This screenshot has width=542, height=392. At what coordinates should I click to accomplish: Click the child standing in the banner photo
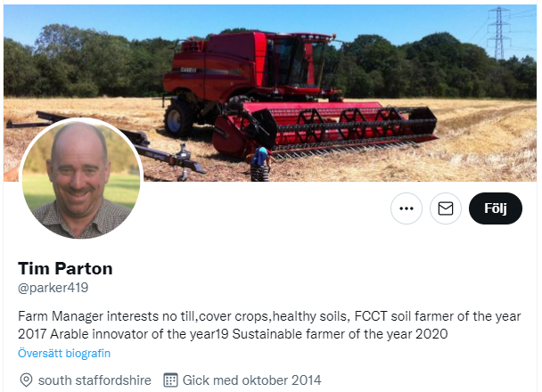click(x=260, y=164)
